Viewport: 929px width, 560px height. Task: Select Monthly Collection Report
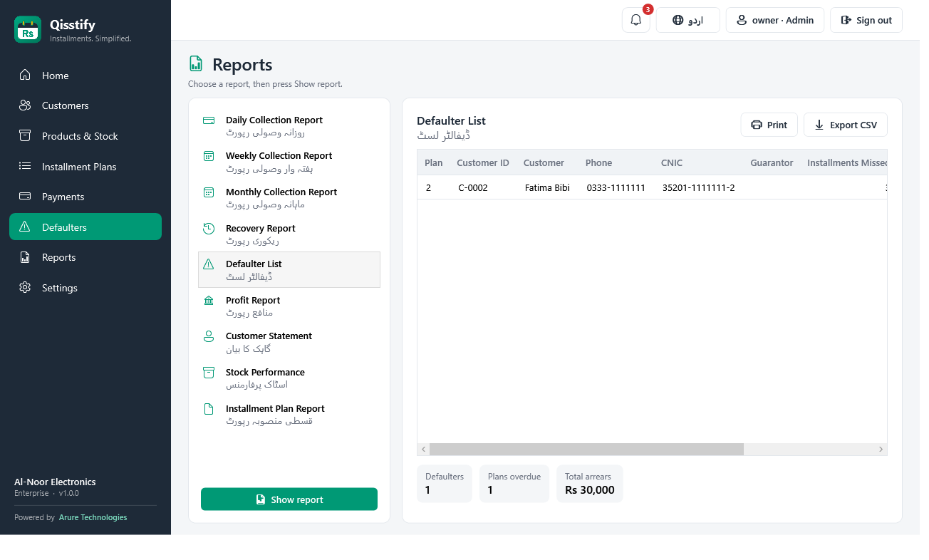coord(289,198)
